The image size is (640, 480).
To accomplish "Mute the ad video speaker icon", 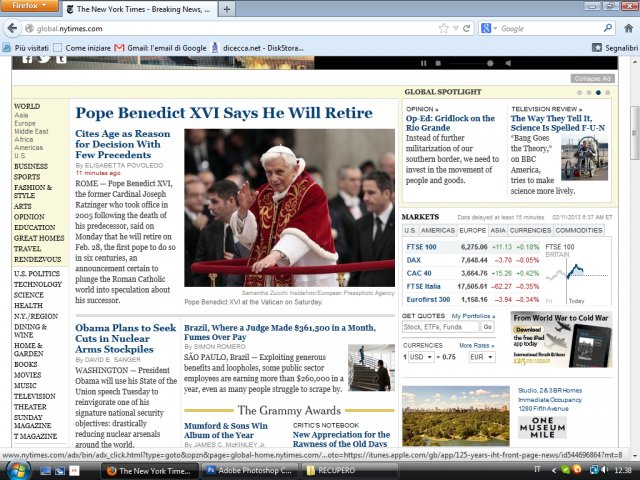I will point(508,63).
